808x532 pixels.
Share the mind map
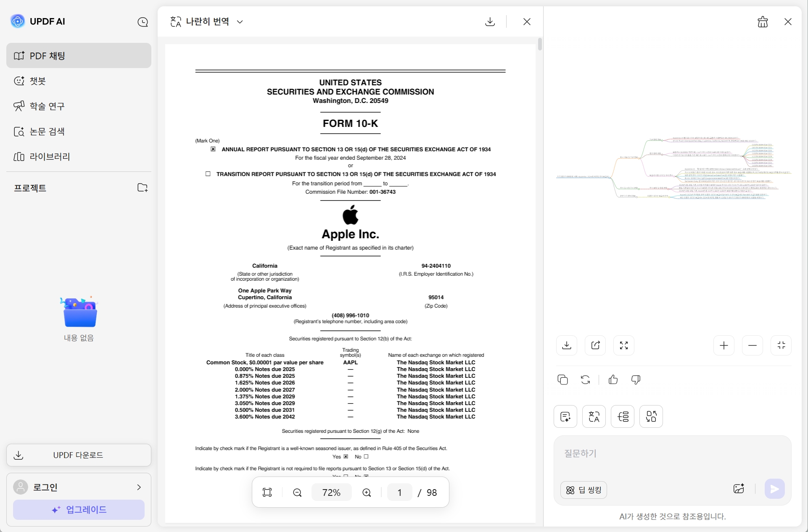[x=595, y=345]
